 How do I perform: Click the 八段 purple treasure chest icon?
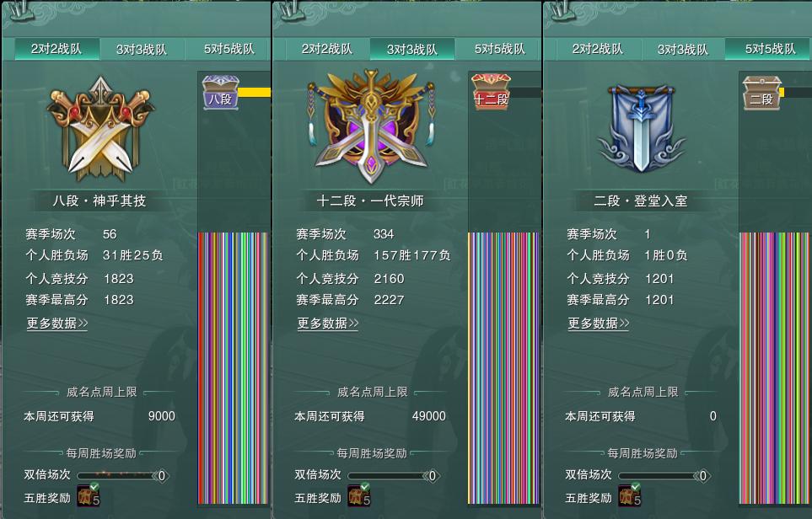tap(220, 93)
